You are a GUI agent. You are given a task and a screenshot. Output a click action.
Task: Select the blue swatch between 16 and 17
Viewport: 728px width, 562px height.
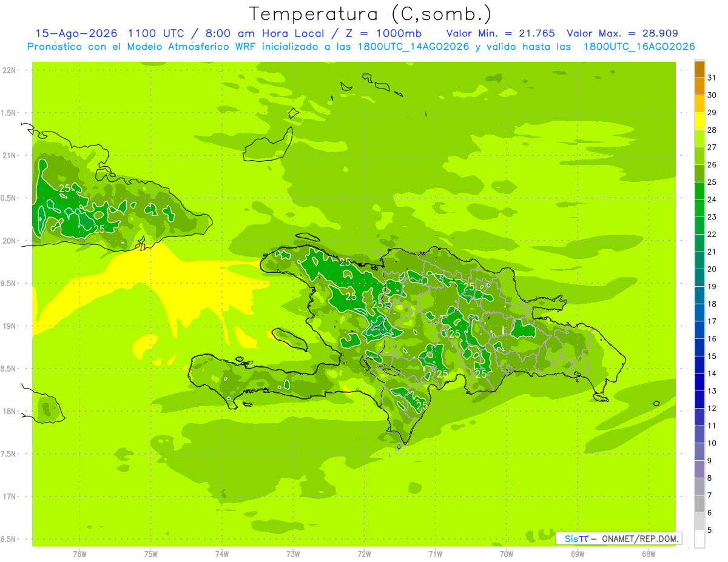pyautogui.click(x=699, y=330)
